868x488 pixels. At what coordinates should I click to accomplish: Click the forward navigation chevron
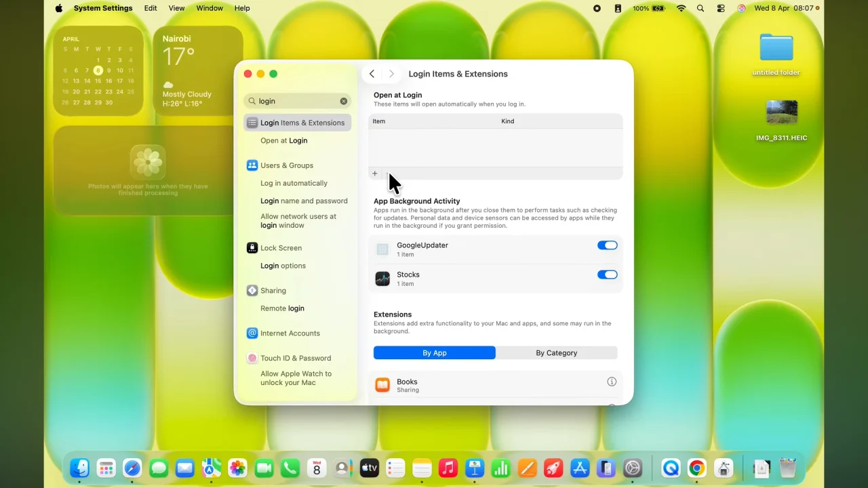tap(391, 73)
